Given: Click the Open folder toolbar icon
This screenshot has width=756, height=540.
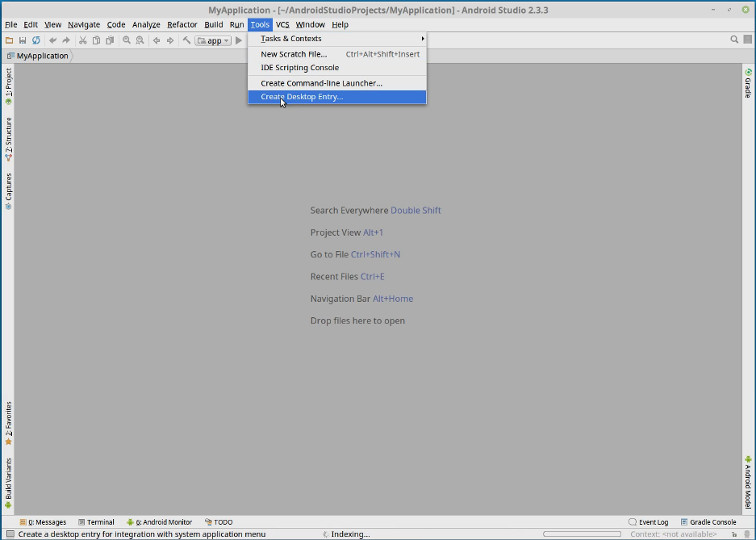Looking at the screenshot, I should tap(9, 40).
